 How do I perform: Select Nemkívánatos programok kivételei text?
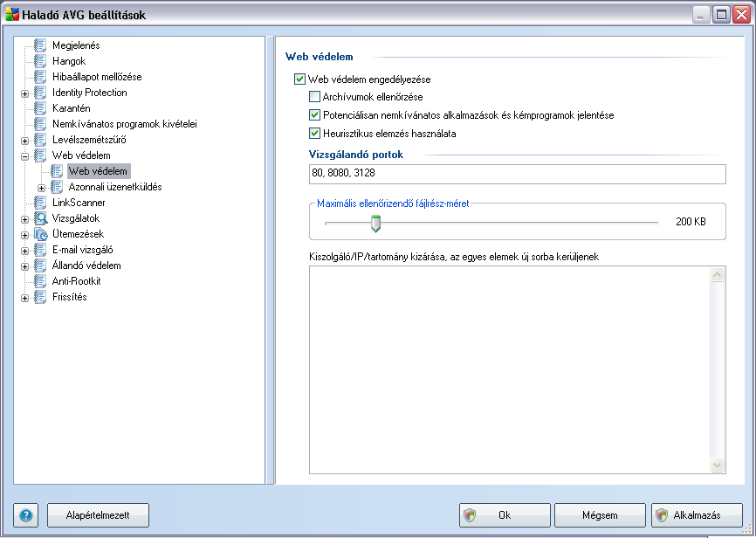click(124, 124)
